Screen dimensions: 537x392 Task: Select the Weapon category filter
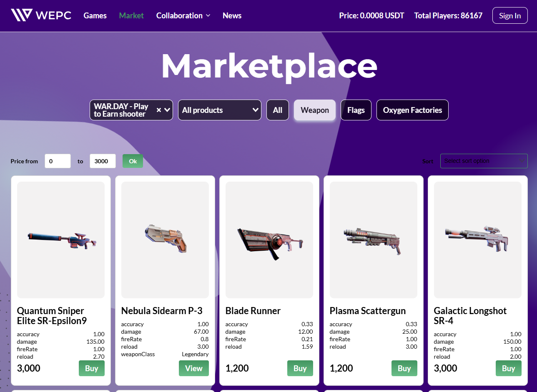[315, 110]
